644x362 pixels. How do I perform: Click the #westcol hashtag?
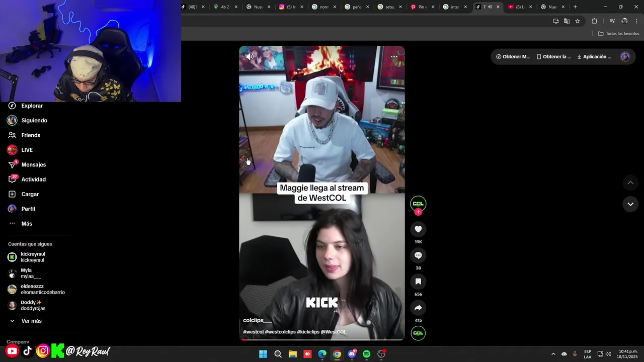253,332
